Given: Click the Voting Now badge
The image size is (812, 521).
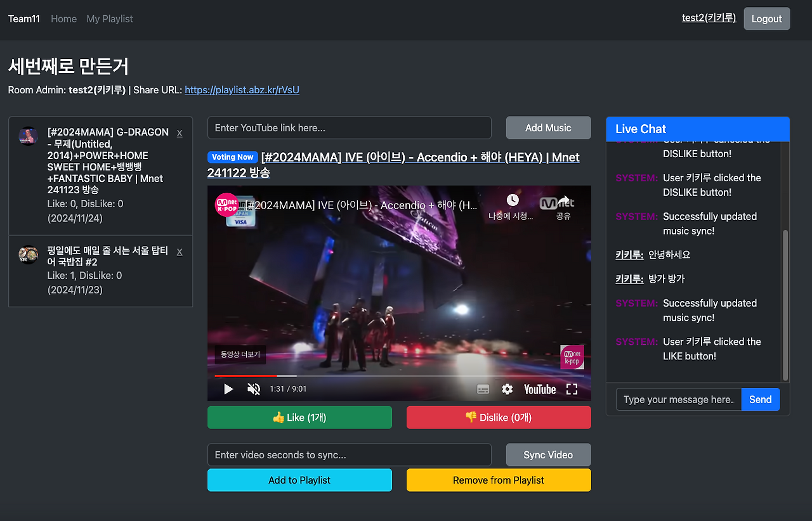Looking at the screenshot, I should tap(232, 157).
